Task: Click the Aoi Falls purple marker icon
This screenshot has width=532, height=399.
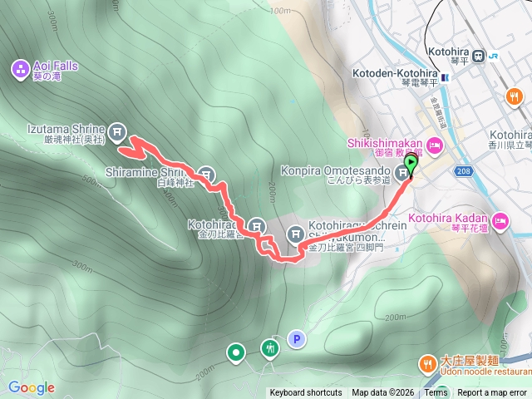Action: click(21, 70)
